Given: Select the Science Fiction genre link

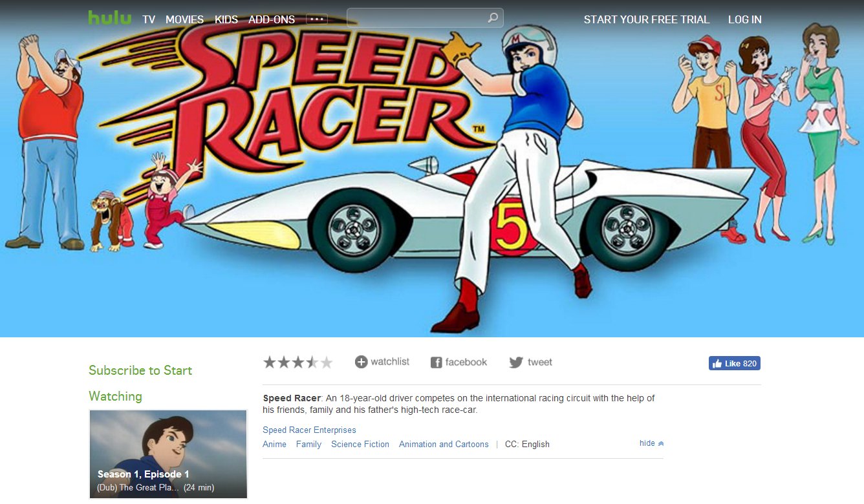Looking at the screenshot, I should 360,444.
